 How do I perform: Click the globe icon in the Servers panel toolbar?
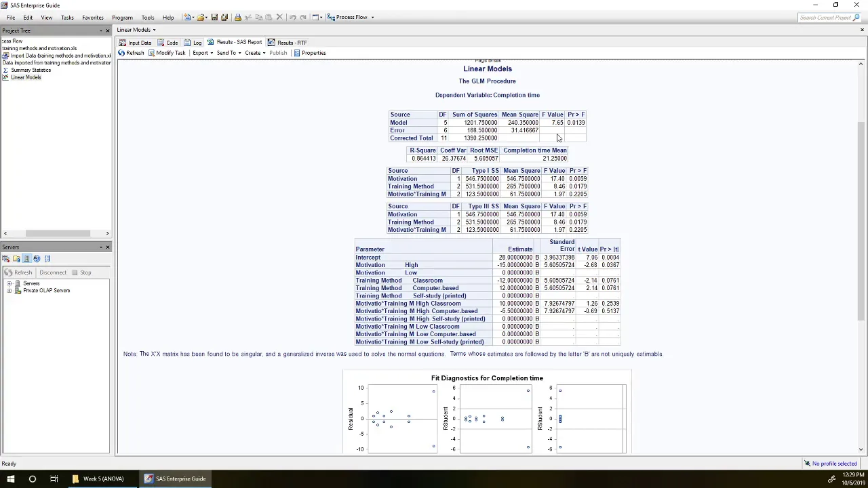click(x=37, y=258)
